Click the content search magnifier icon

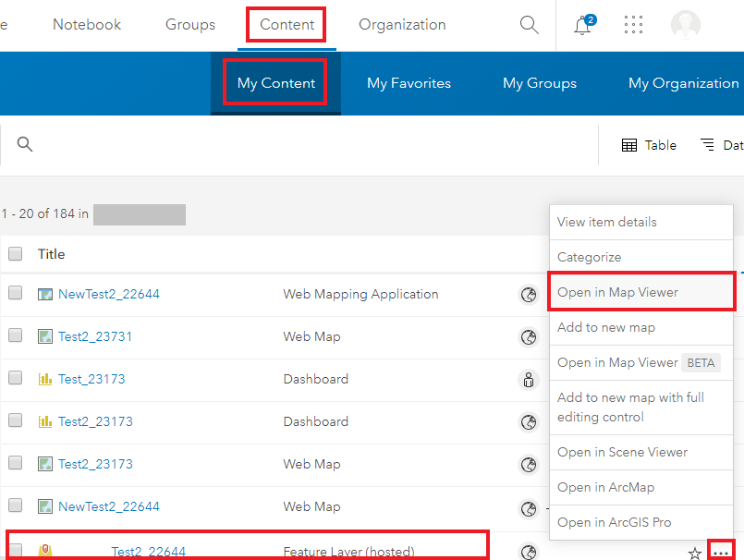tap(25, 144)
